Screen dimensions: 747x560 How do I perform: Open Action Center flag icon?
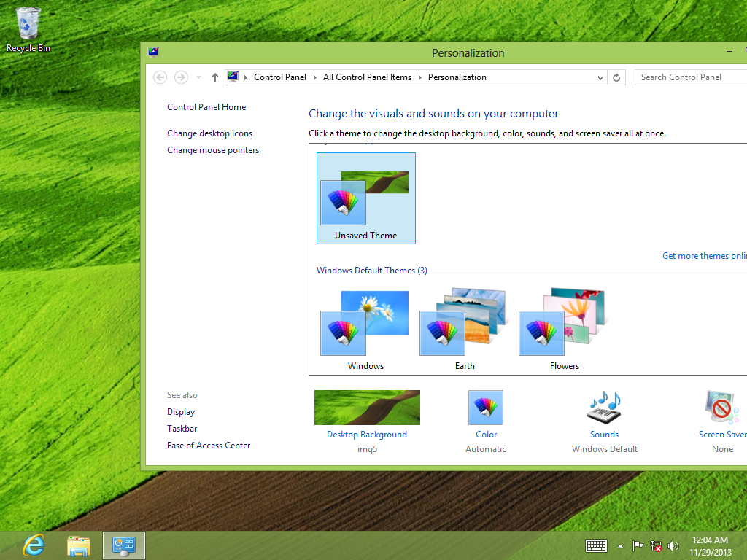[x=638, y=545]
